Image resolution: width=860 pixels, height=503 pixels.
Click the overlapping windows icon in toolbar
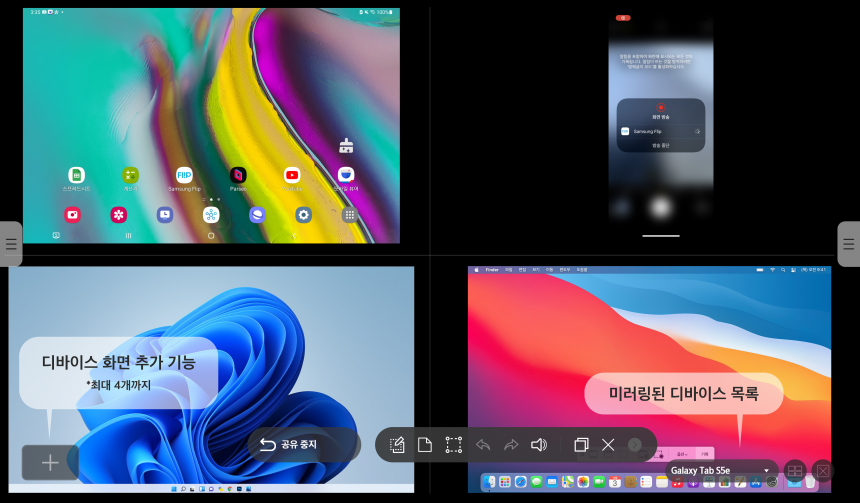[x=581, y=445]
